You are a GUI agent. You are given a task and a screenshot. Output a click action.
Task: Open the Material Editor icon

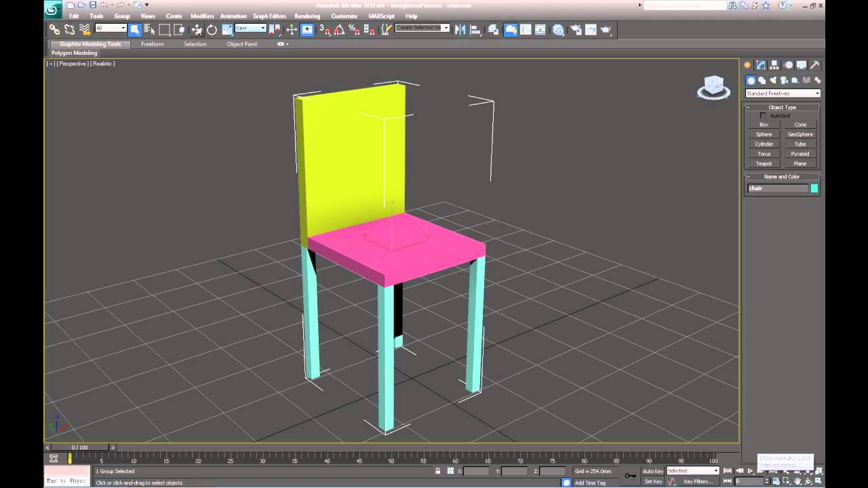pos(558,29)
